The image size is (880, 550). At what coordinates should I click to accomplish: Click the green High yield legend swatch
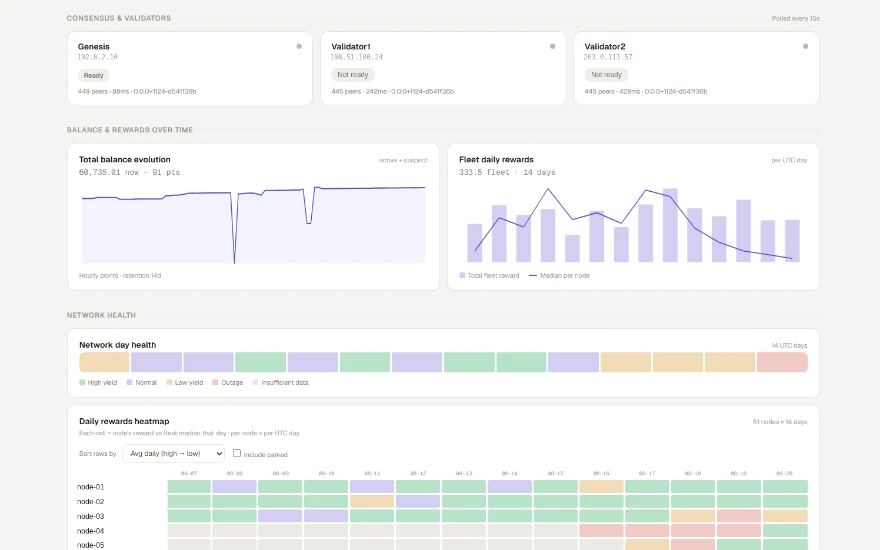pyautogui.click(x=82, y=382)
